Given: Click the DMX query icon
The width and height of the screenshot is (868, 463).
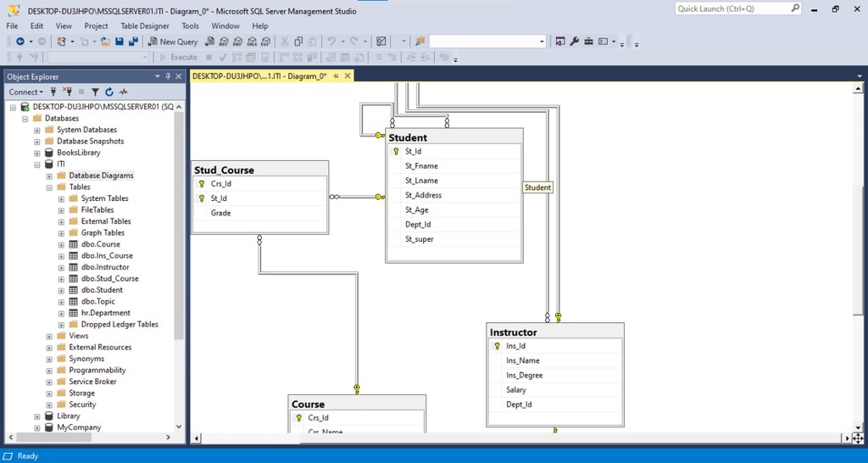Looking at the screenshot, I should [237, 42].
